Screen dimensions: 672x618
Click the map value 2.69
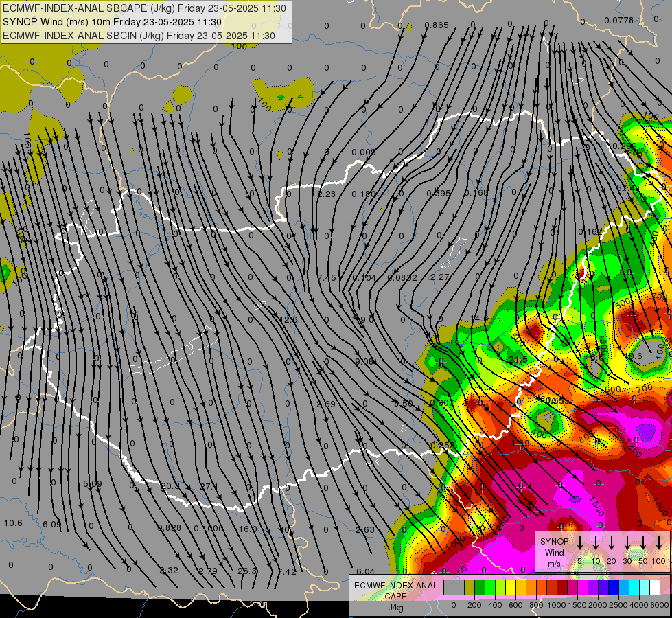point(326,404)
